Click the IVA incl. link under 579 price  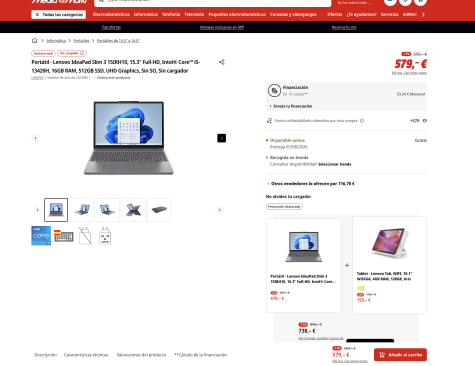(x=409, y=73)
